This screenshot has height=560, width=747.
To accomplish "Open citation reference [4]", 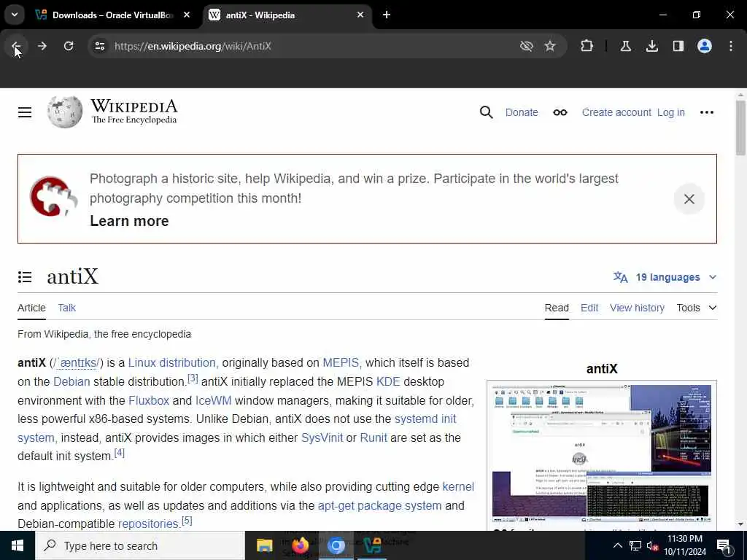I will click(x=119, y=452).
